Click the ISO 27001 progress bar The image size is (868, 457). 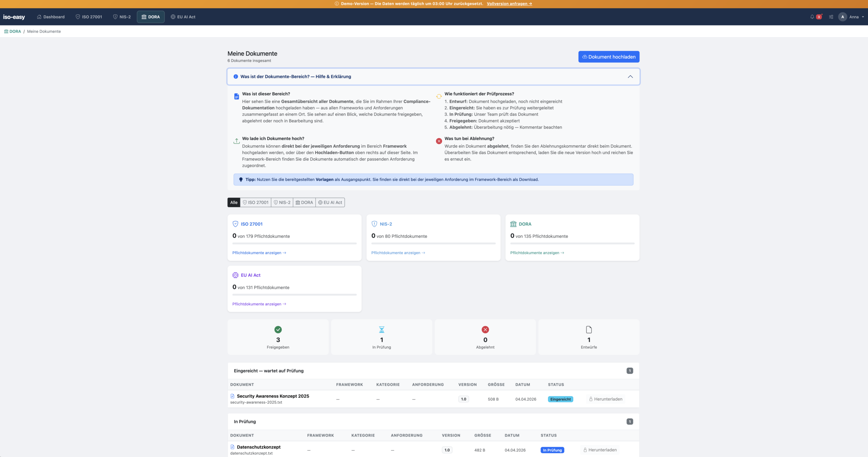tap(294, 243)
